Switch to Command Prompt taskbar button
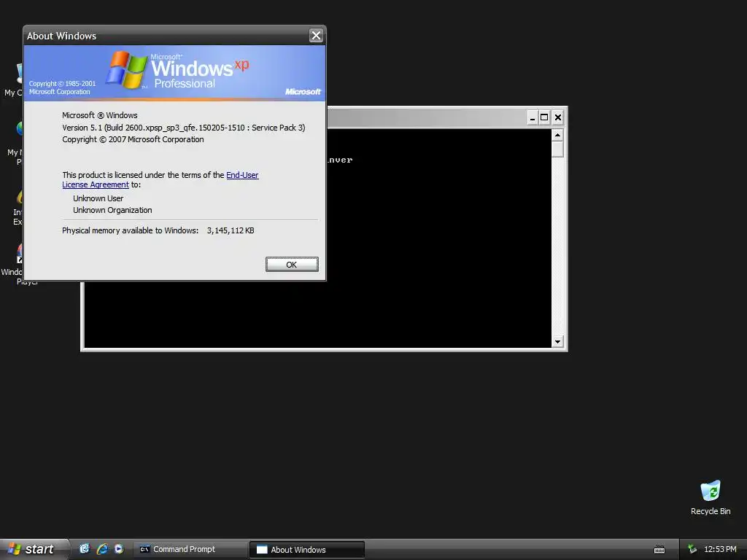The image size is (747, 560). [190, 549]
